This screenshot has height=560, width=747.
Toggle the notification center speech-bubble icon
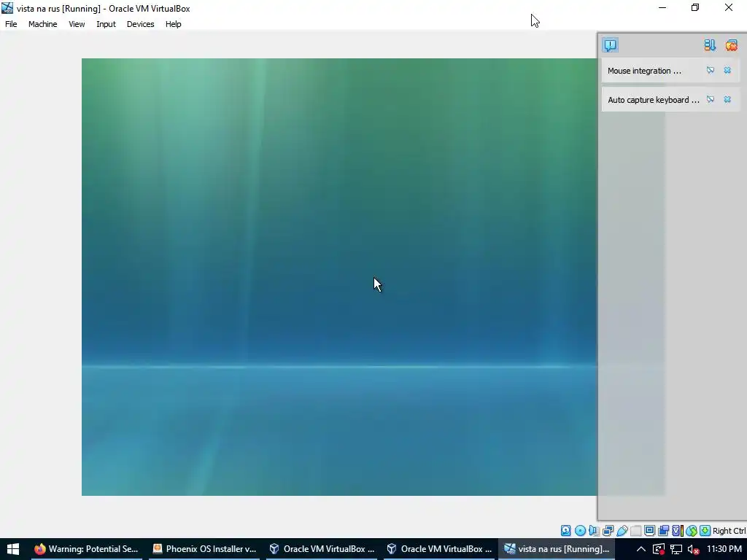click(x=611, y=45)
